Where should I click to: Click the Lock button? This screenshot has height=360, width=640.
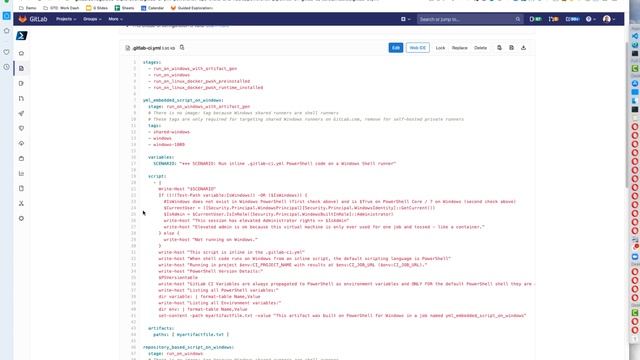[440, 48]
